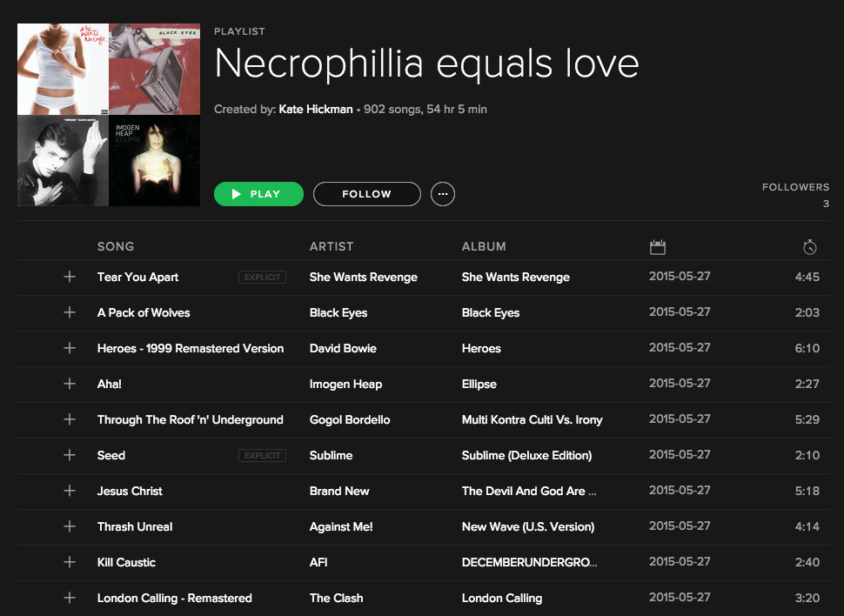Screen dimensions: 844x616
Task: Add 'Kill Caustic' using its plus icon
Action: (70, 562)
